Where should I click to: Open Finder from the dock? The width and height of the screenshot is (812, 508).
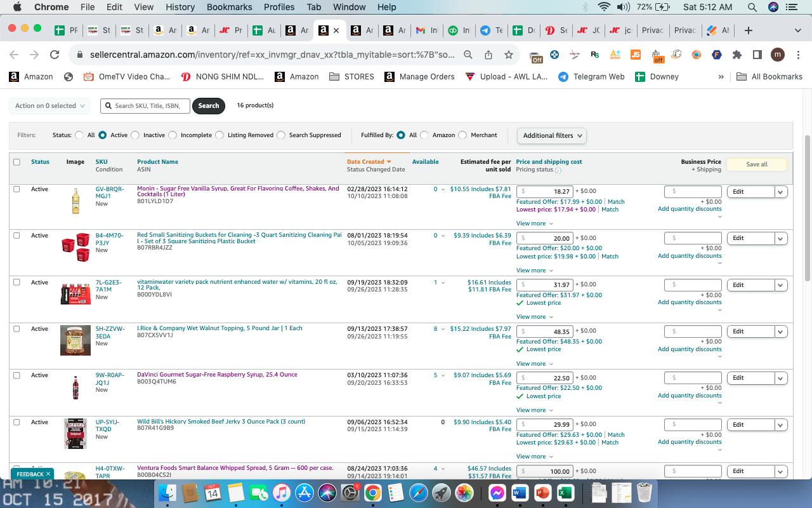tap(168, 493)
